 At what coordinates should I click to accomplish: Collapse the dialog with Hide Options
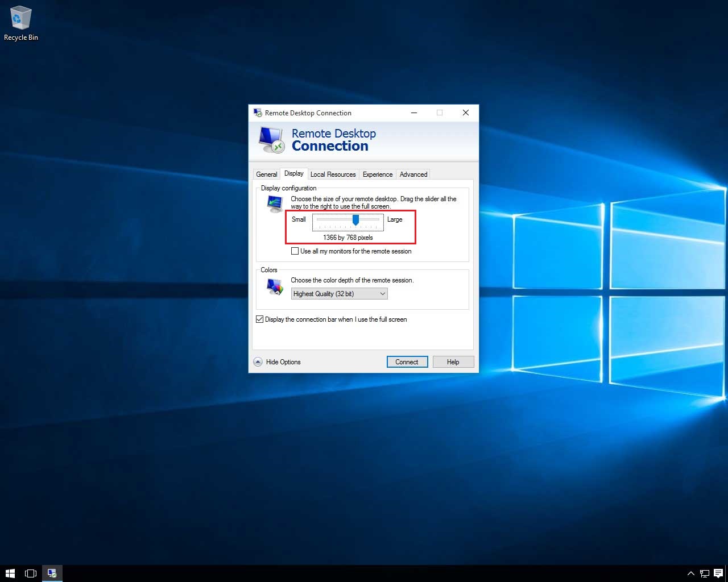(x=276, y=362)
